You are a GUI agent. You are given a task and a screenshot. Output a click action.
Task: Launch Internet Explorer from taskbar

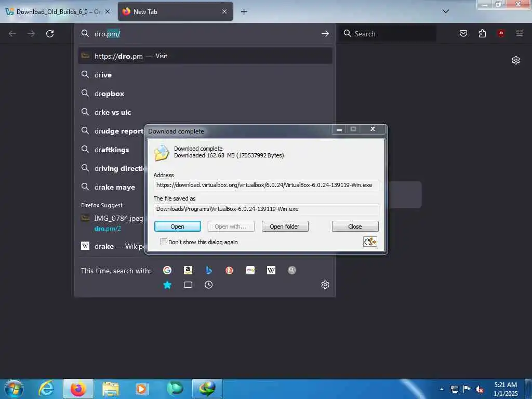click(x=46, y=389)
